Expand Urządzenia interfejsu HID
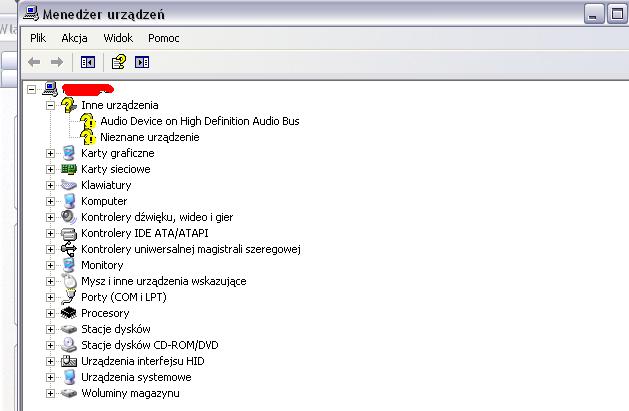629x411 pixels. [x=50, y=361]
